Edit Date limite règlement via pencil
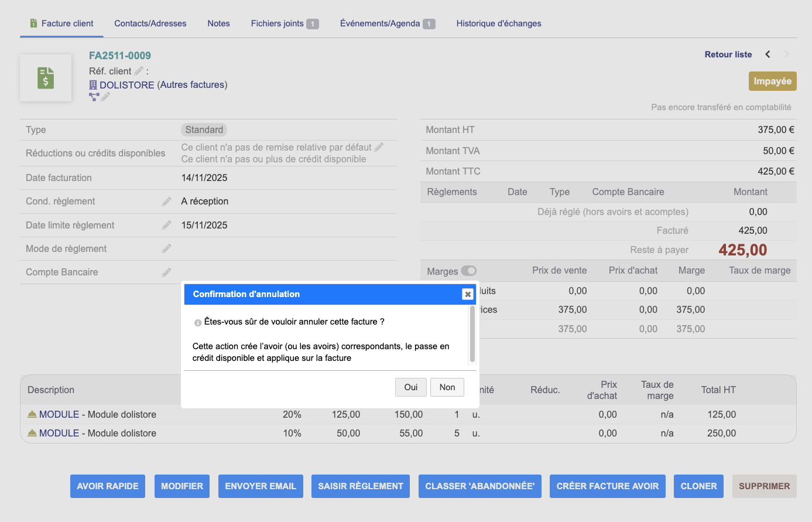Image resolution: width=812 pixels, height=522 pixels. [167, 225]
